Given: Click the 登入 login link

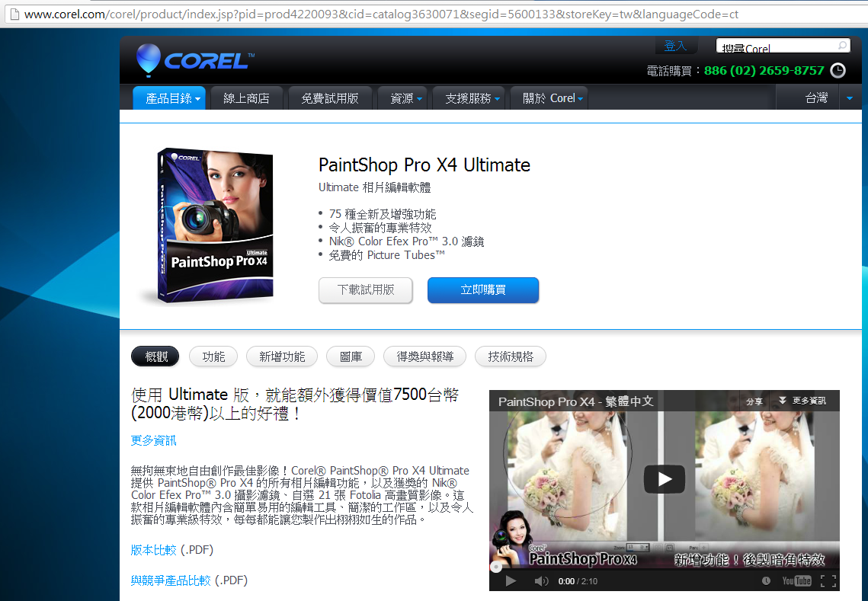Looking at the screenshot, I should click(675, 46).
